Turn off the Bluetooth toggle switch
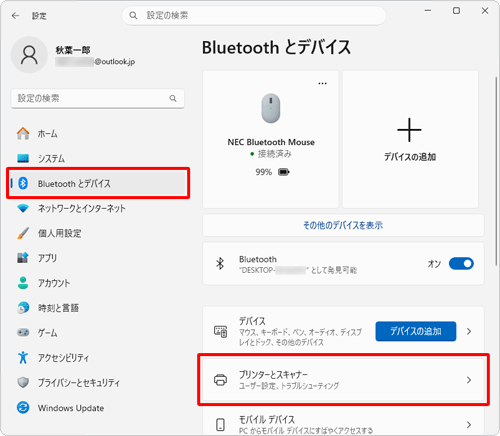Image resolution: width=500 pixels, height=436 pixels. (461, 264)
